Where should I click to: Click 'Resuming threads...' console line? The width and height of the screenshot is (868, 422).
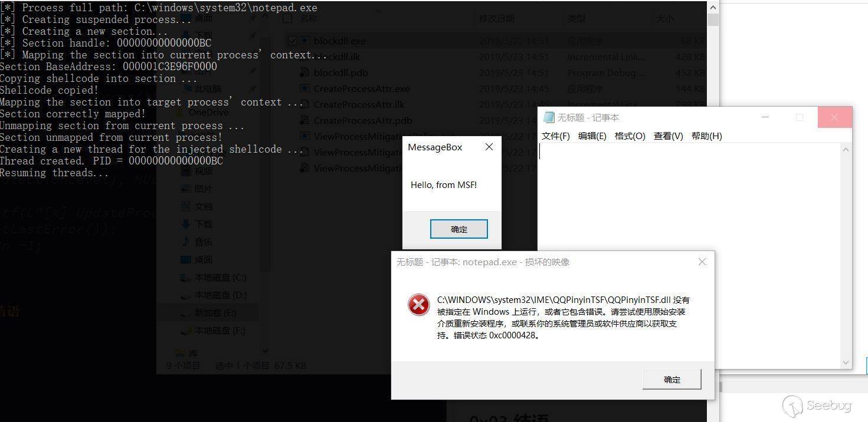[x=54, y=173]
